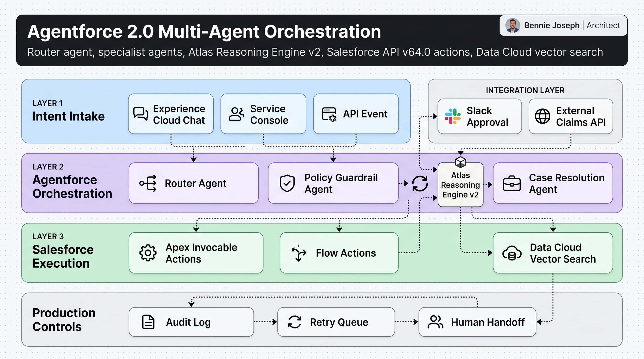The width and height of the screenshot is (644, 359).
Task: Select the Experience Cloud Chat card
Action: pyautogui.click(x=171, y=114)
